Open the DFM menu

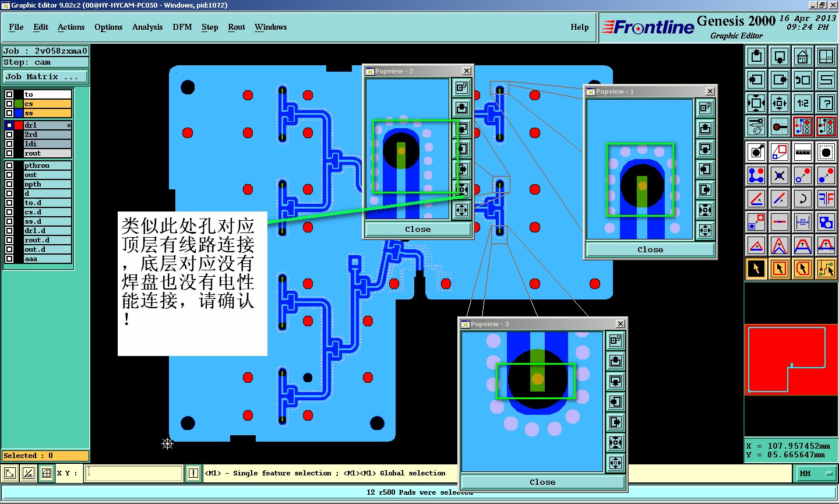click(x=182, y=27)
